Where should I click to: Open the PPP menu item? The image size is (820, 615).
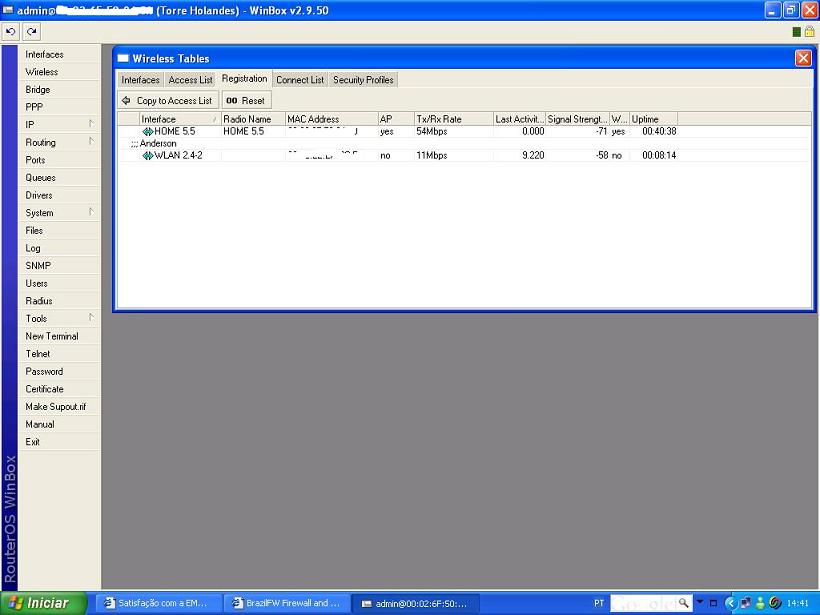[x=59, y=107]
